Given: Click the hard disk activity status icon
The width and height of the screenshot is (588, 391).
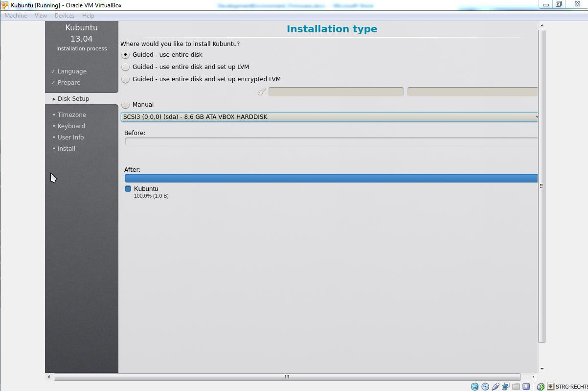Looking at the screenshot, I should pos(475,387).
